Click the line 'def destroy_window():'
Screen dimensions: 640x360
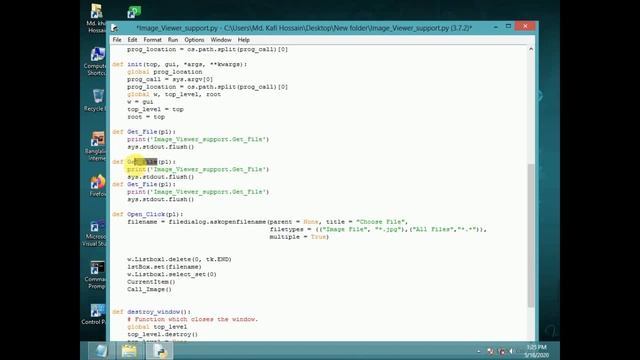(151, 312)
